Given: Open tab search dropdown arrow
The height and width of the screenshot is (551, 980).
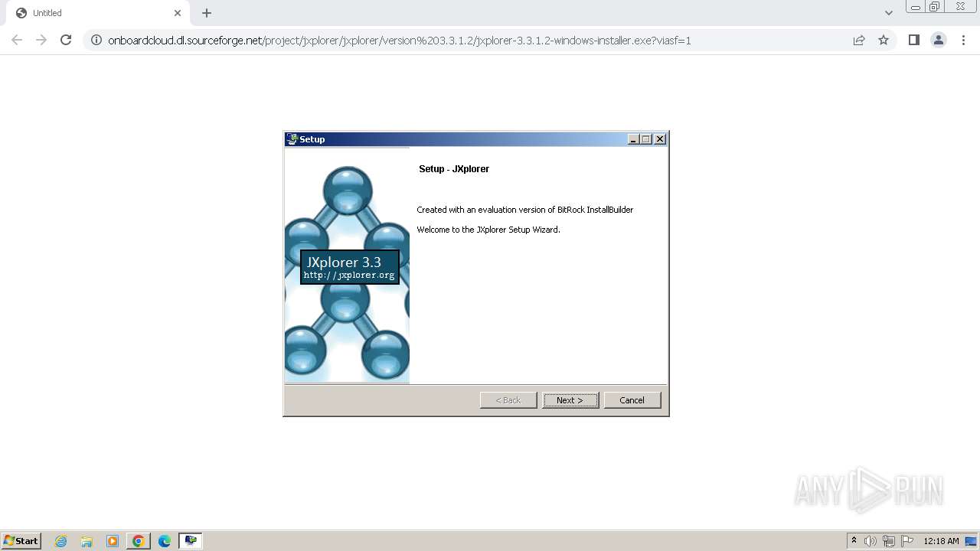Looking at the screenshot, I should (889, 13).
